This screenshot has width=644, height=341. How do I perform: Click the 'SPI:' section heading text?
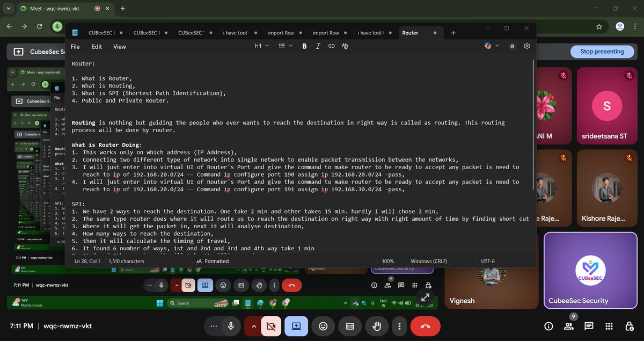(78, 204)
